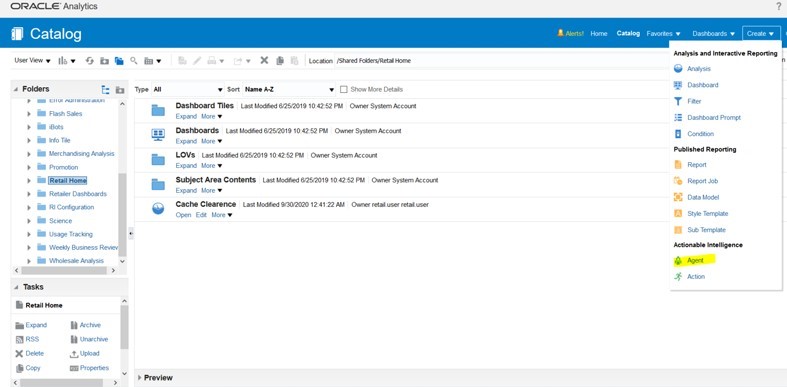787x387 pixels.
Task: Click the Dashboards monitor icon in the list
Action: click(x=158, y=135)
